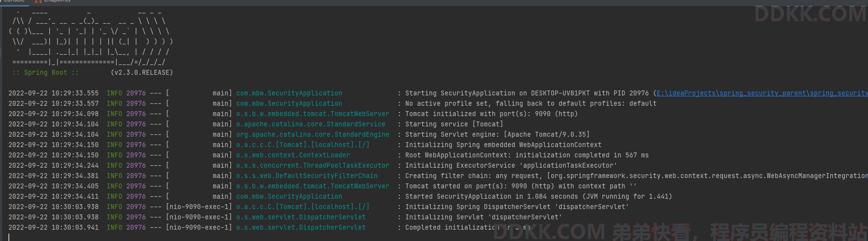Open the project path link starting with E:\ideaProjects
This screenshot has height=241, width=868.
tap(762, 93)
